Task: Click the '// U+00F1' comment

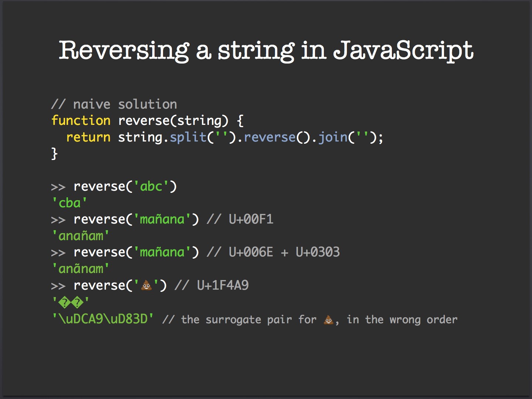Action: pos(240,219)
